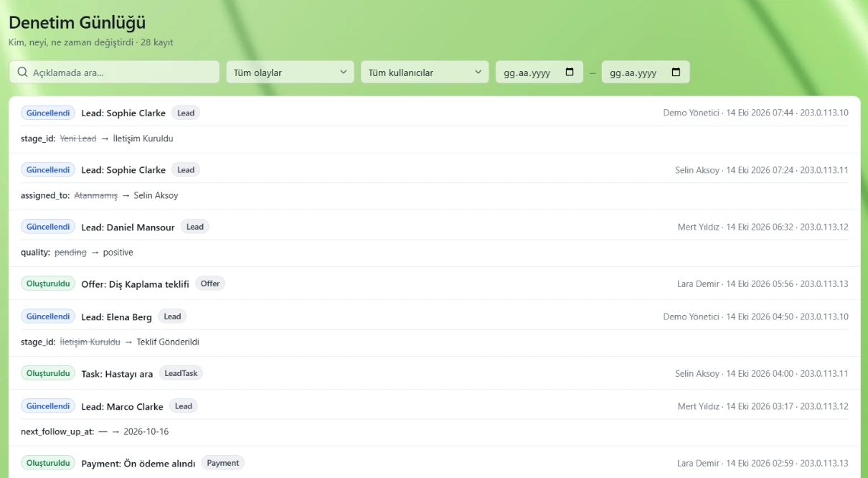Focus the 'Açıklamada ara...' search field
Viewport: 868px width, 478px height.
[x=114, y=72]
